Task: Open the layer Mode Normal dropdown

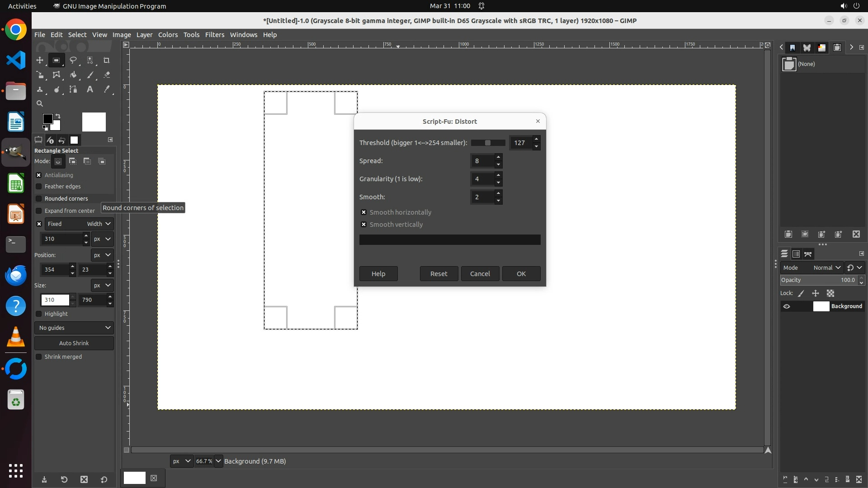Action: click(x=826, y=267)
